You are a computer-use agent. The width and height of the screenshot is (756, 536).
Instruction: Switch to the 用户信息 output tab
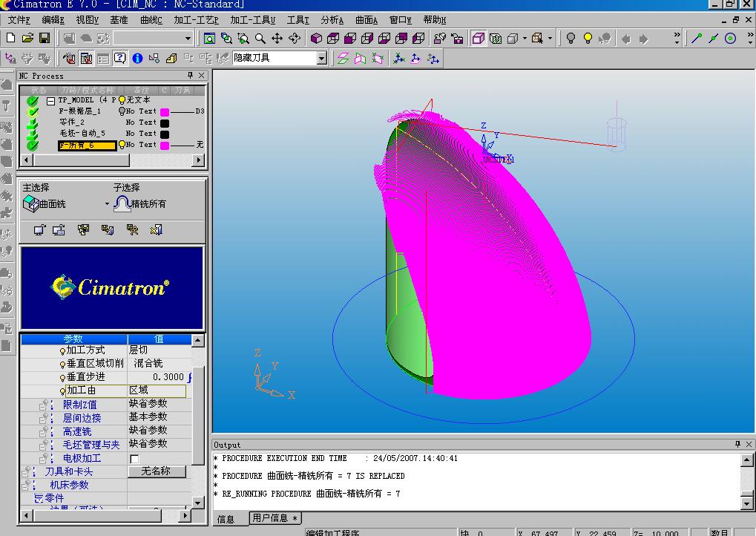pyautogui.click(x=275, y=518)
